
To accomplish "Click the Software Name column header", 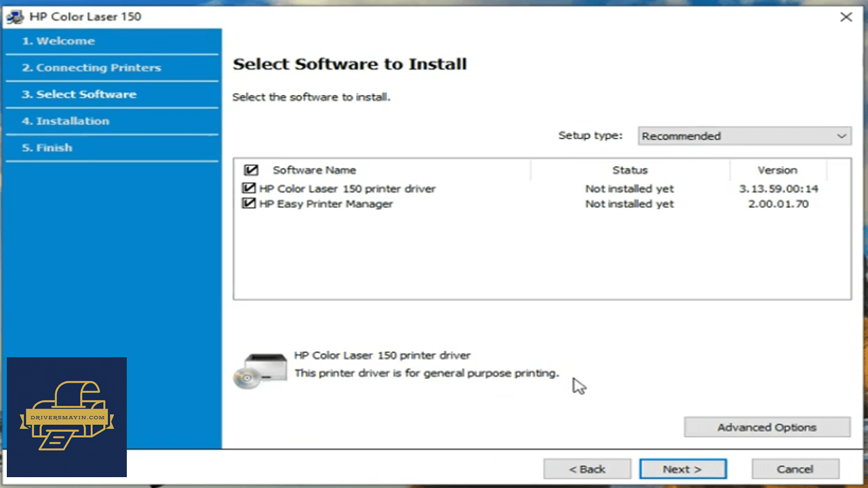I will (x=314, y=170).
